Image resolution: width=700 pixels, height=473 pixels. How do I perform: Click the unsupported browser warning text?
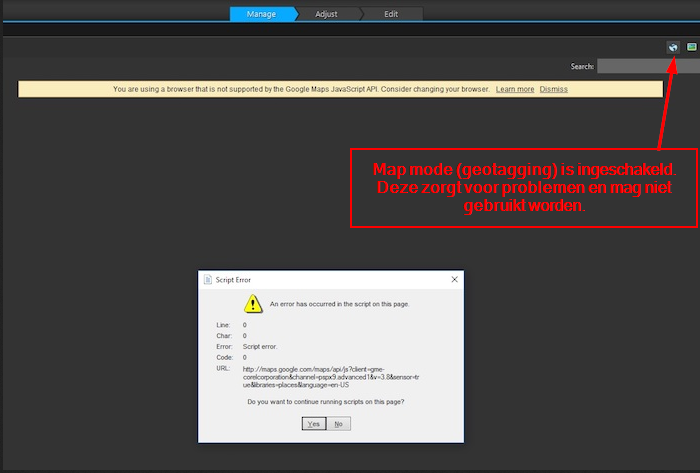301,89
